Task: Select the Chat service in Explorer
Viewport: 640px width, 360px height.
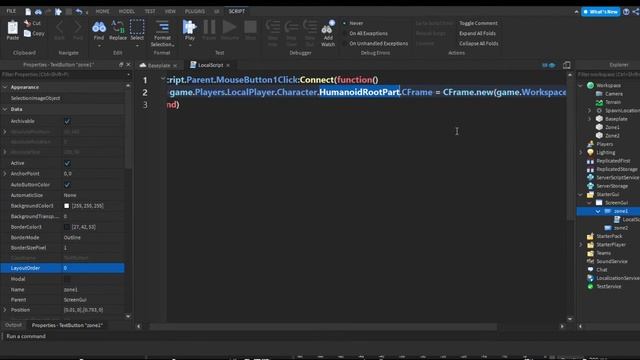Action: tap(602, 270)
